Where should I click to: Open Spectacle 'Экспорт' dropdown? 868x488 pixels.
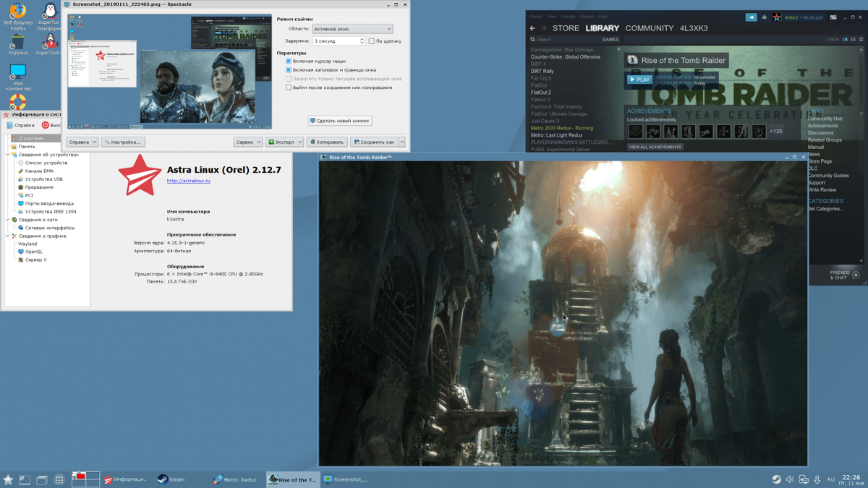284,142
